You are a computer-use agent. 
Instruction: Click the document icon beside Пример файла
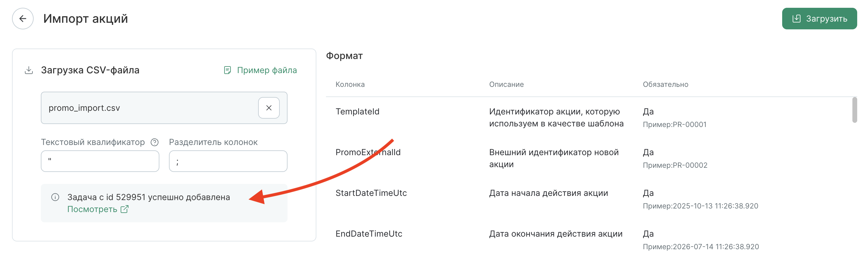click(228, 70)
